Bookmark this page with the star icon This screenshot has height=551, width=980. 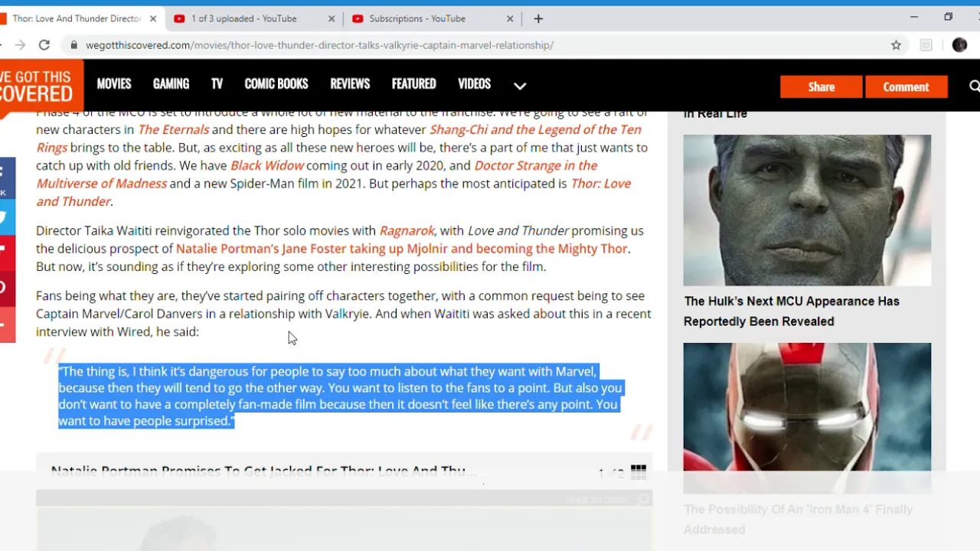click(x=896, y=45)
